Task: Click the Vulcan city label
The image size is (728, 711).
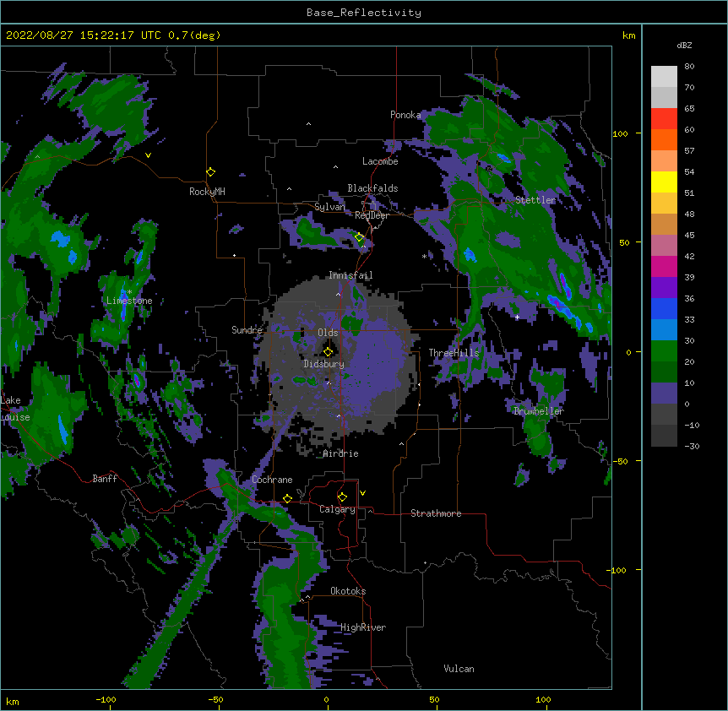Action: click(459, 669)
